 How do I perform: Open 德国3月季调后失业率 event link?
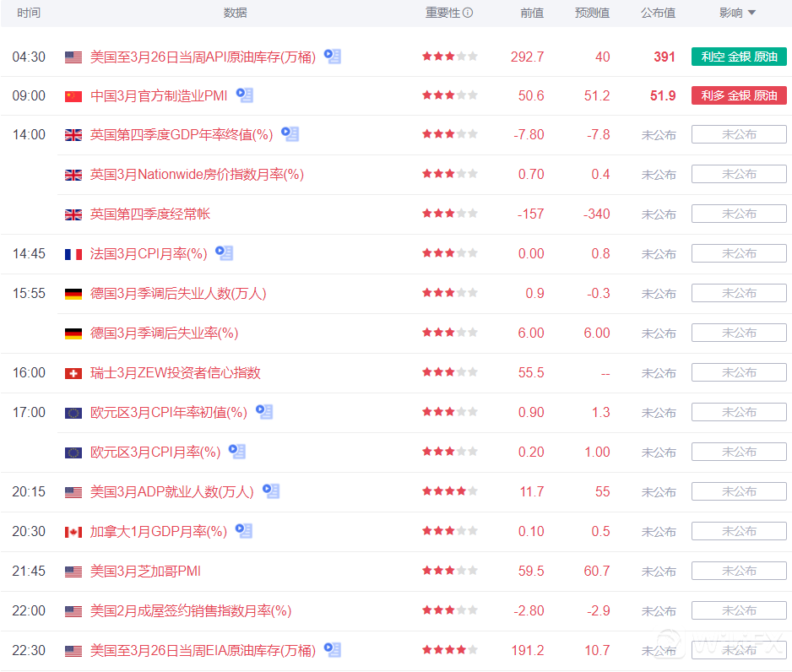pyautogui.click(x=164, y=333)
